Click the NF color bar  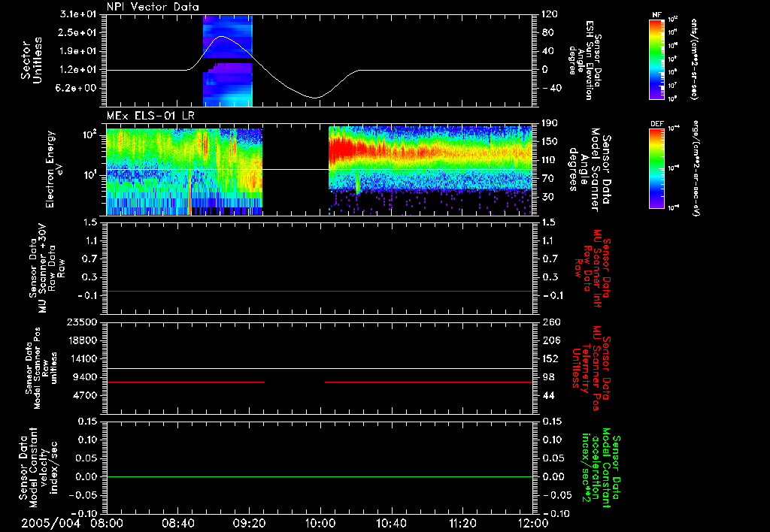click(x=657, y=59)
